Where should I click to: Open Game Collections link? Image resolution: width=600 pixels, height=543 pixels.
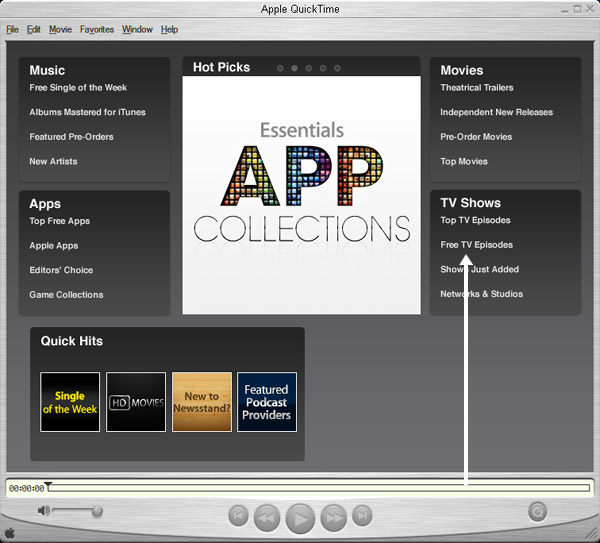[x=67, y=295]
